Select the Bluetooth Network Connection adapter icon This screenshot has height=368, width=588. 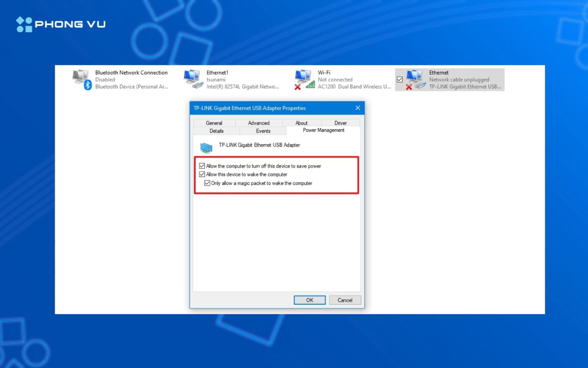click(80, 78)
